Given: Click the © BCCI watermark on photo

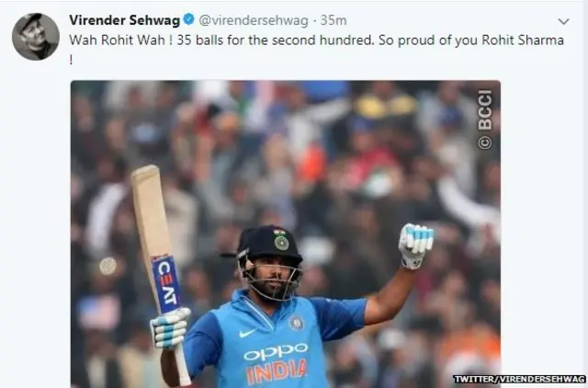Looking at the screenshot, I should point(484,120).
